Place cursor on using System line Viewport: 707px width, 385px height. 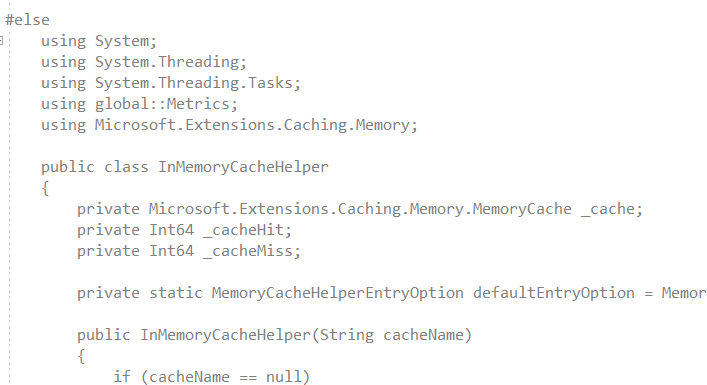[x=99, y=41]
